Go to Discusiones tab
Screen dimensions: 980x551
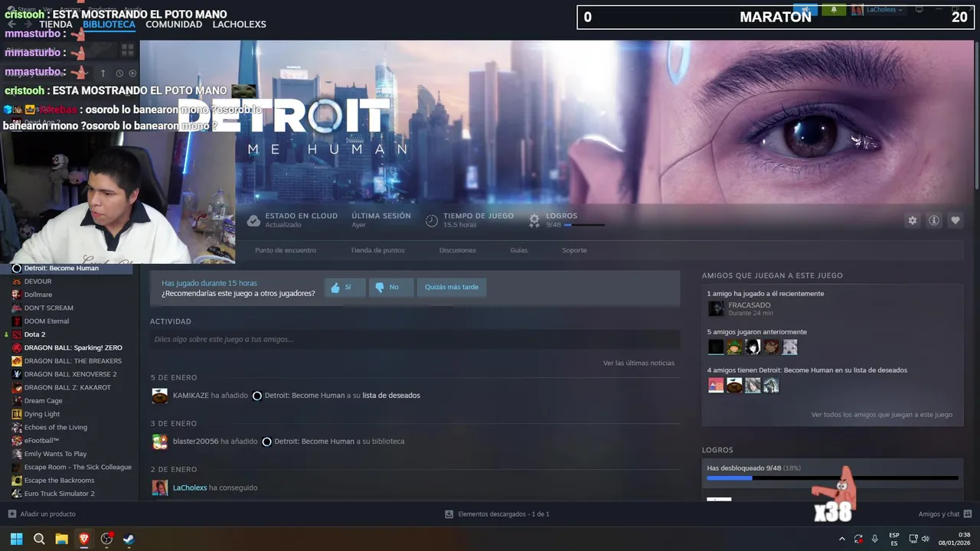point(458,250)
